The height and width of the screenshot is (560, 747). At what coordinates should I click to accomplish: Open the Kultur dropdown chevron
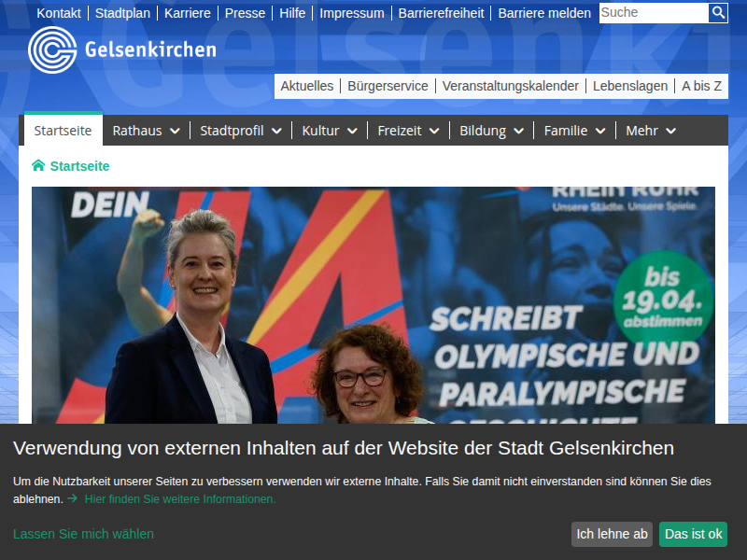point(352,131)
